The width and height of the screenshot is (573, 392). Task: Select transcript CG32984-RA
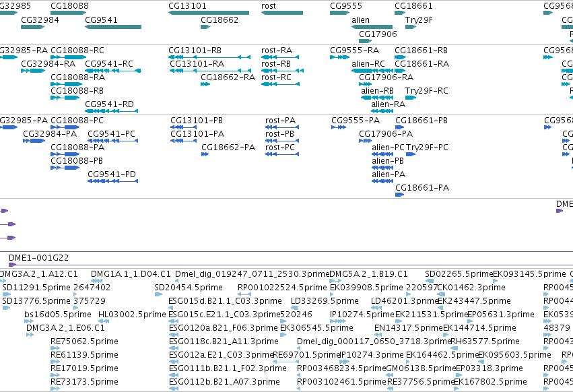click(x=48, y=63)
